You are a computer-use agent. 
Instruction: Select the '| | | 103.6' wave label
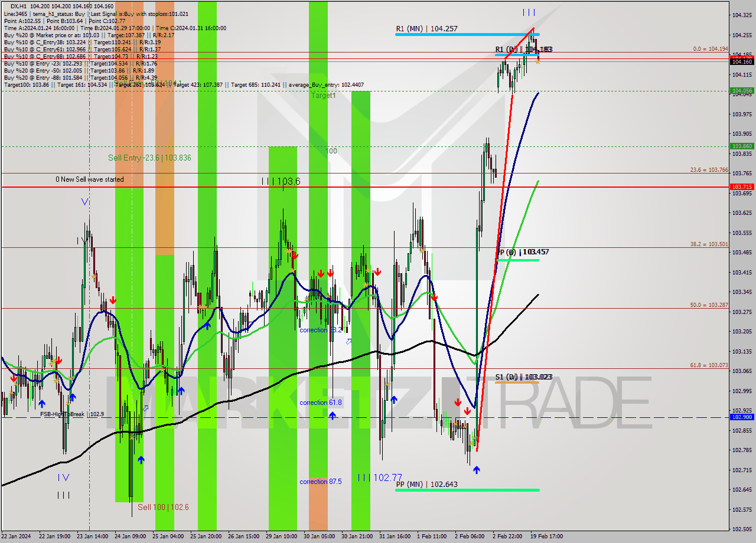281,181
